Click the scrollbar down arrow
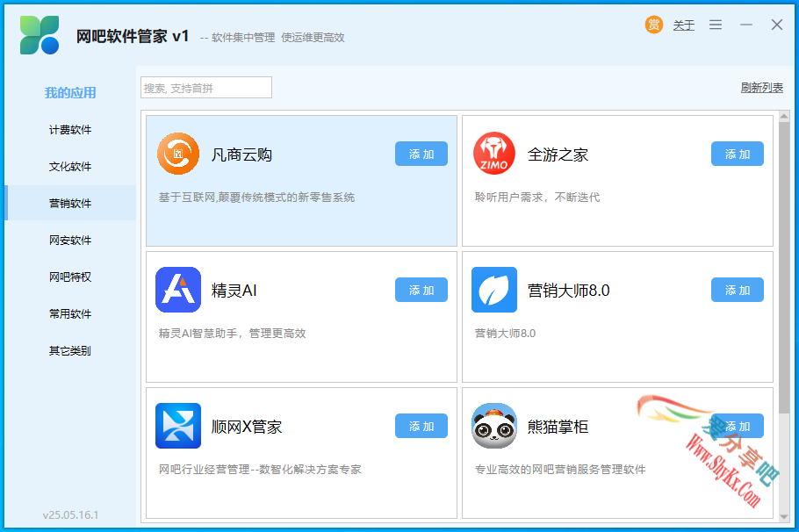Viewport: 799px width, 532px height. coord(784,517)
